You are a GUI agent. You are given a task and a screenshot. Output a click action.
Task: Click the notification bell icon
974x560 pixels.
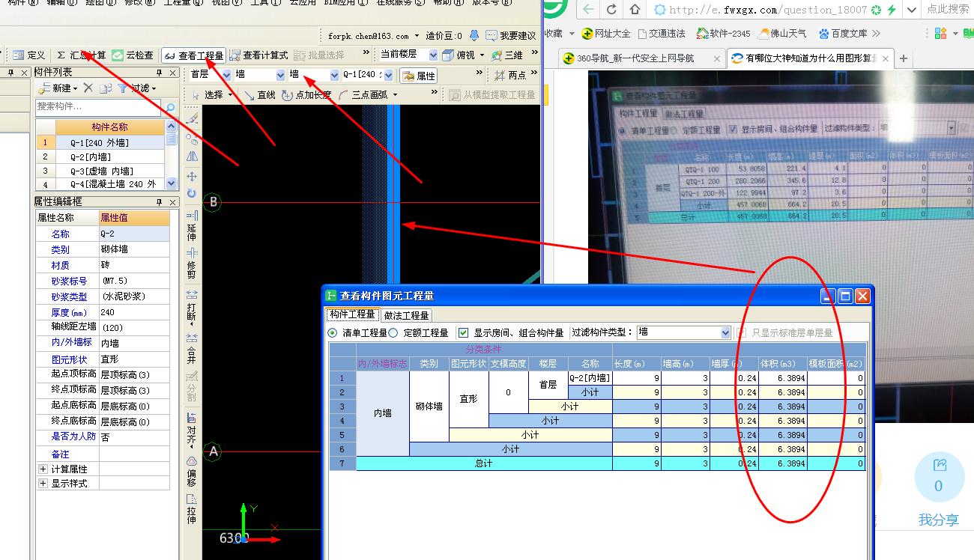(x=474, y=35)
